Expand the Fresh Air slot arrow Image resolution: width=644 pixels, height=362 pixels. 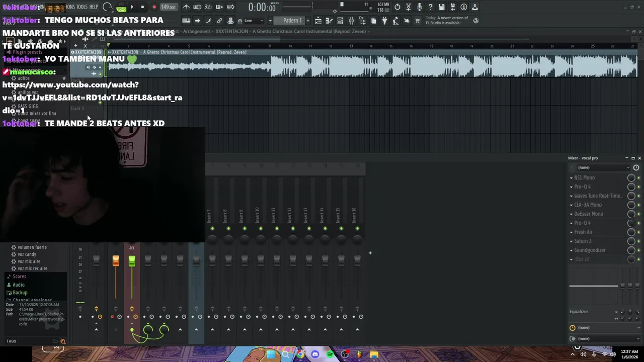point(571,232)
